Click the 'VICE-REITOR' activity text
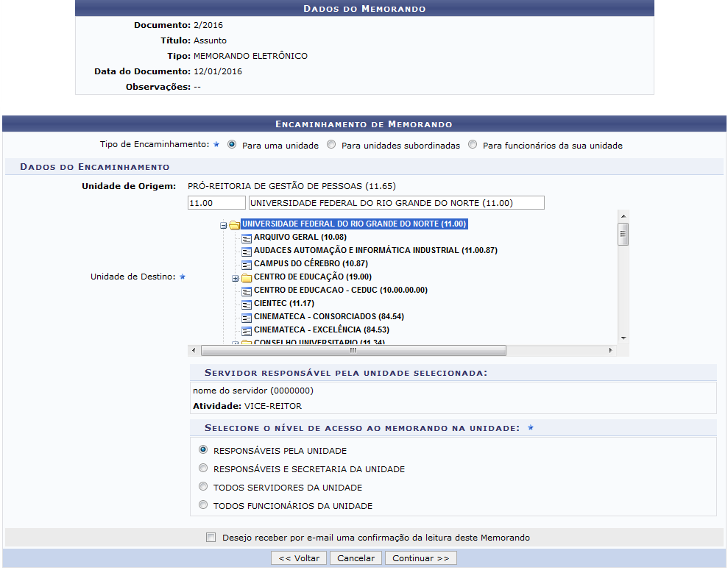 [x=273, y=406]
